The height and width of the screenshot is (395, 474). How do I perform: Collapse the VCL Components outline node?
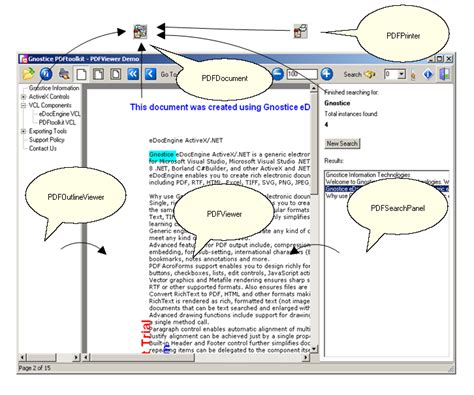[23, 105]
